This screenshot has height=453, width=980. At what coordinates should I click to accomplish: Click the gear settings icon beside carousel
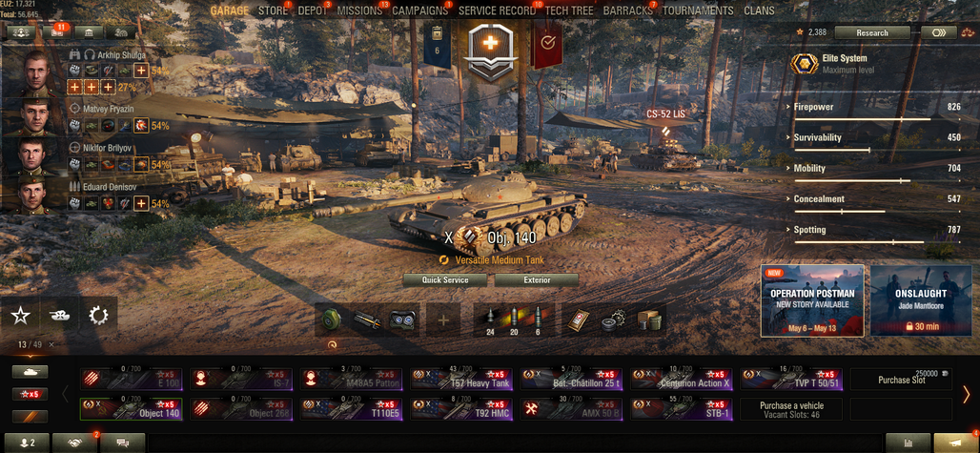[x=98, y=316]
